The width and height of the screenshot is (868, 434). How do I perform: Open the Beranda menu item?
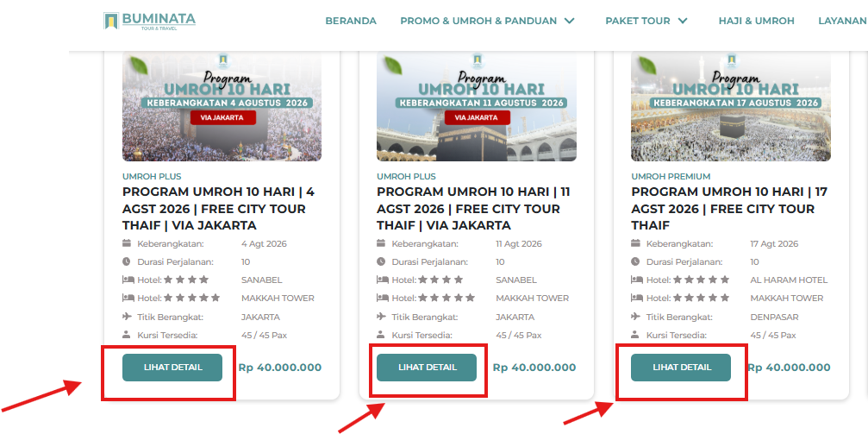[x=351, y=21]
